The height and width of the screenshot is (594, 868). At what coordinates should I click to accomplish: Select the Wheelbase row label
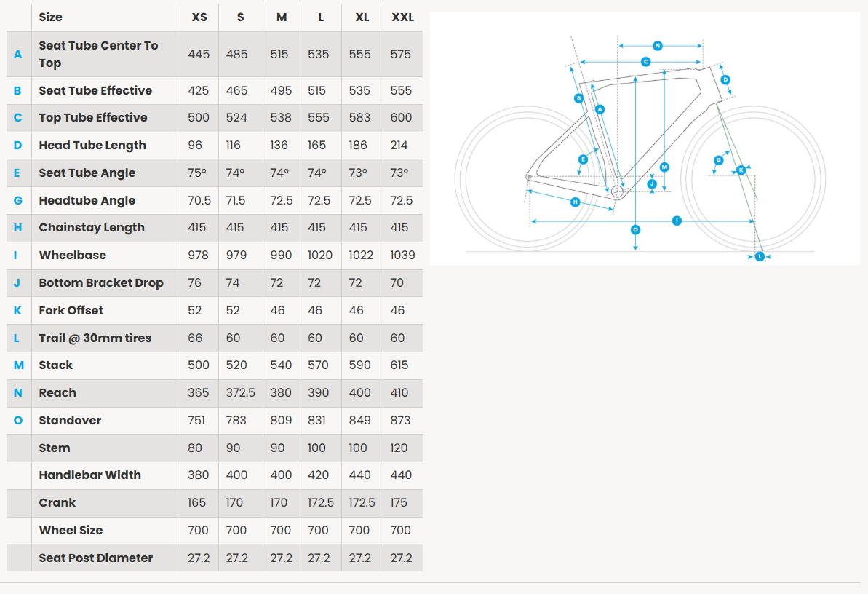point(73,255)
